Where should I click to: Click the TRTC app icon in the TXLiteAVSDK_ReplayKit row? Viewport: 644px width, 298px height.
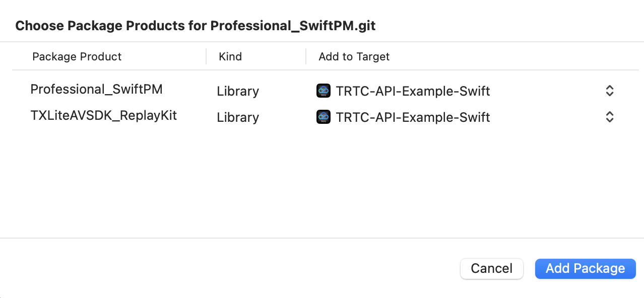[323, 117]
